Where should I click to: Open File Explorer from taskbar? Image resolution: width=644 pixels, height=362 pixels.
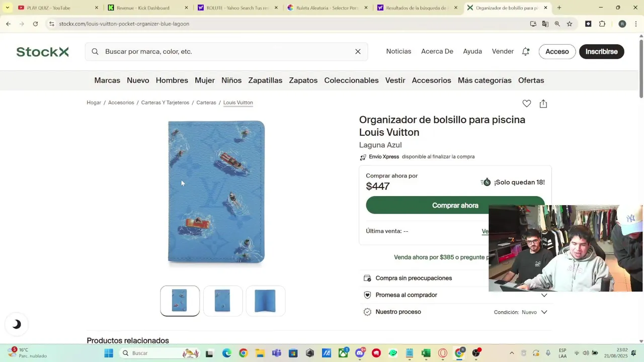(x=260, y=353)
